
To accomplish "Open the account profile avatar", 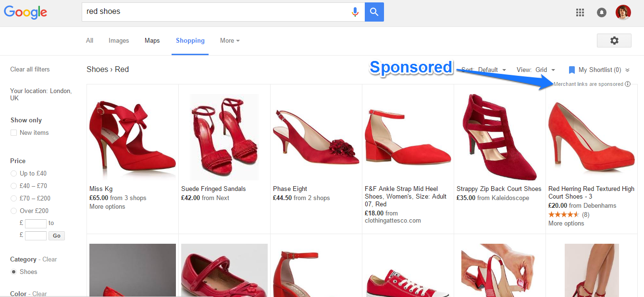I will pyautogui.click(x=623, y=12).
